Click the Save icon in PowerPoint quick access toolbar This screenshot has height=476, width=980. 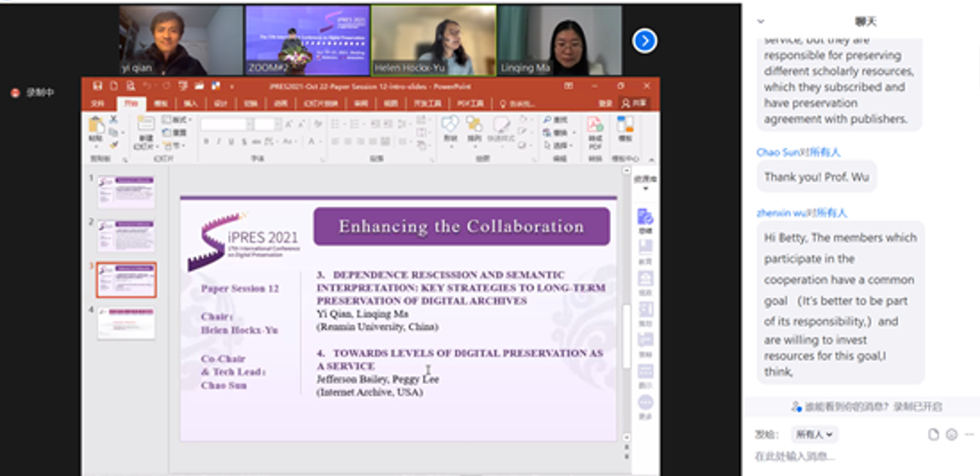tap(97, 86)
